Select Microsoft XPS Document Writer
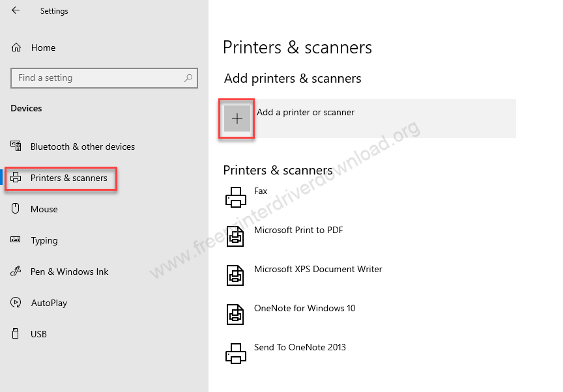The image size is (563, 392). coord(318,269)
